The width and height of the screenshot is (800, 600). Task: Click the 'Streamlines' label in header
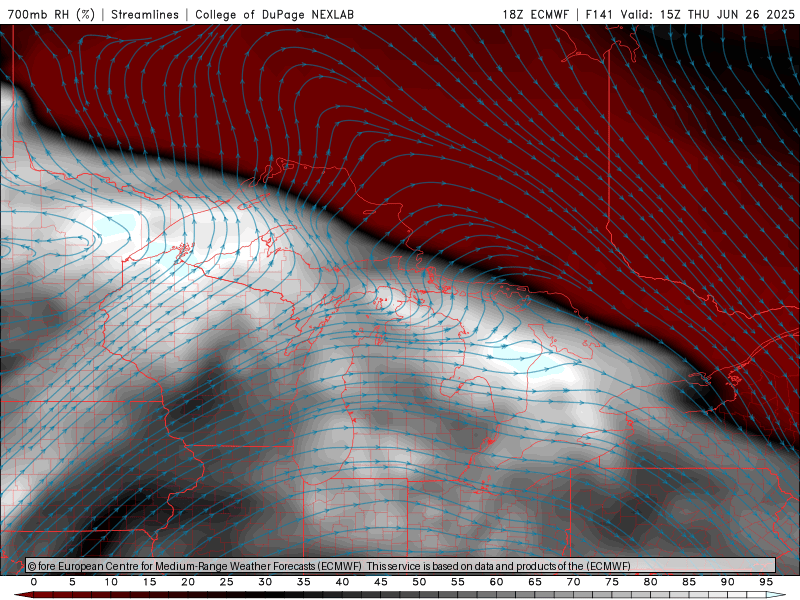coord(145,14)
